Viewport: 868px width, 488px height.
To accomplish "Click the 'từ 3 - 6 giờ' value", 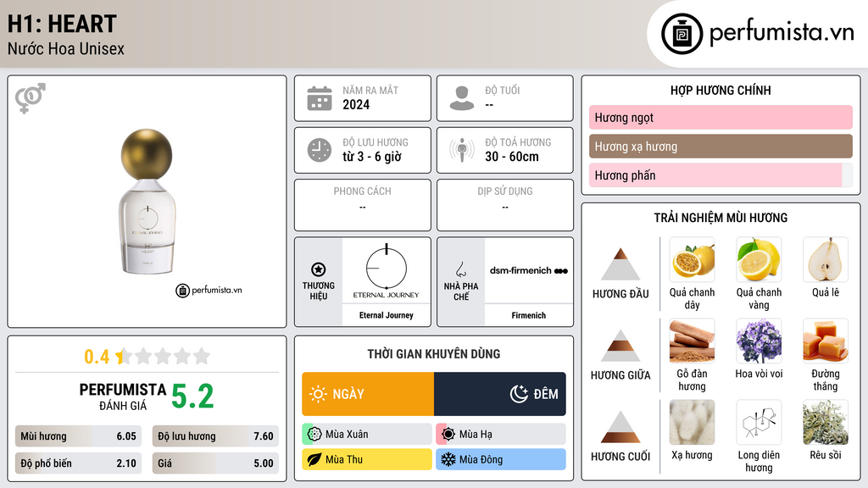I will tap(372, 157).
